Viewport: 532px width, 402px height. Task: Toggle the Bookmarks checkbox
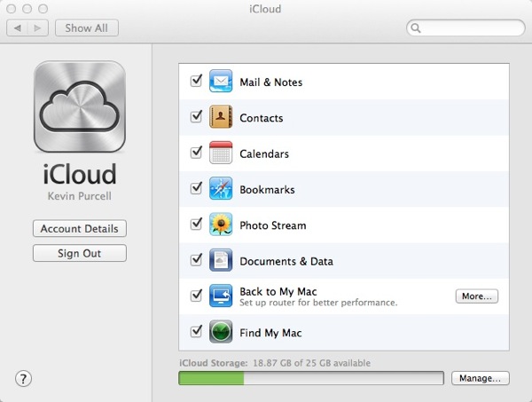196,188
